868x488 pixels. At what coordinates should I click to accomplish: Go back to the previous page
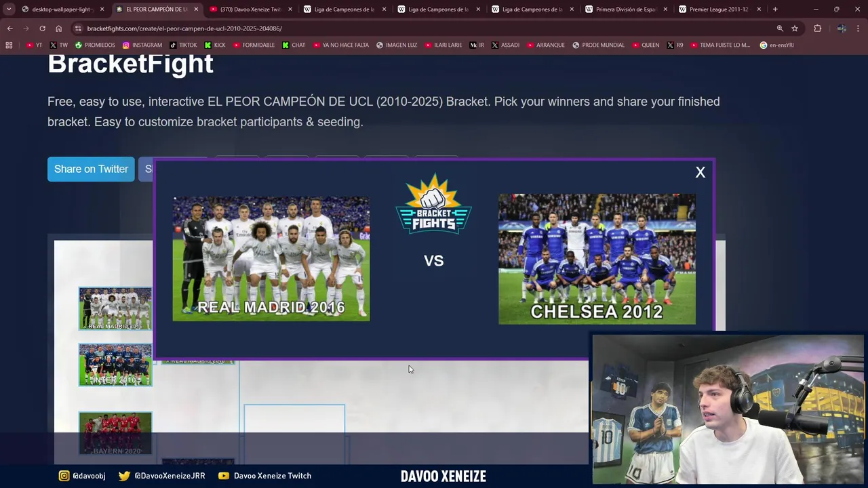[x=9, y=28]
